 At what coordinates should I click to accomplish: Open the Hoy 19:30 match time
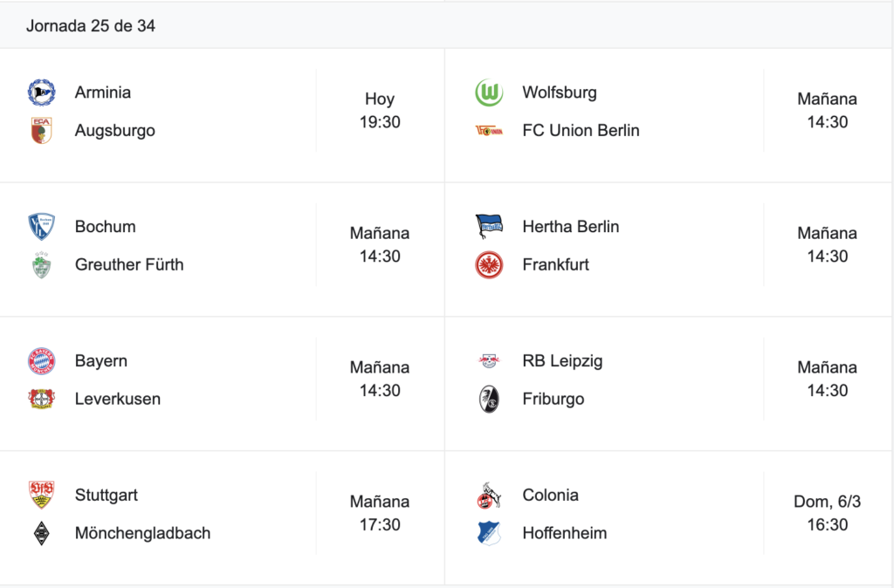coord(380,110)
